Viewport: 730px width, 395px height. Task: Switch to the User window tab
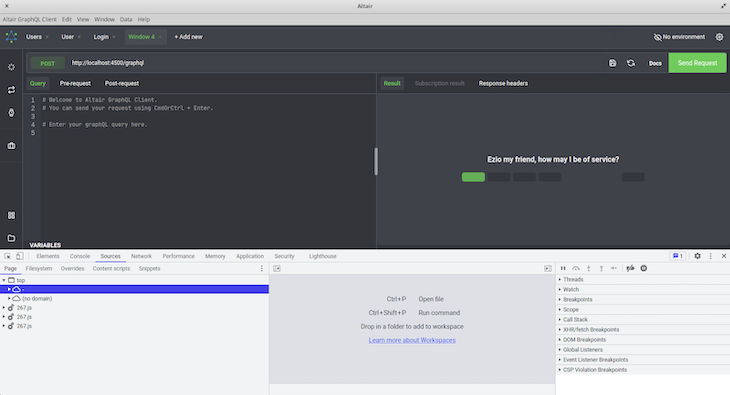68,37
